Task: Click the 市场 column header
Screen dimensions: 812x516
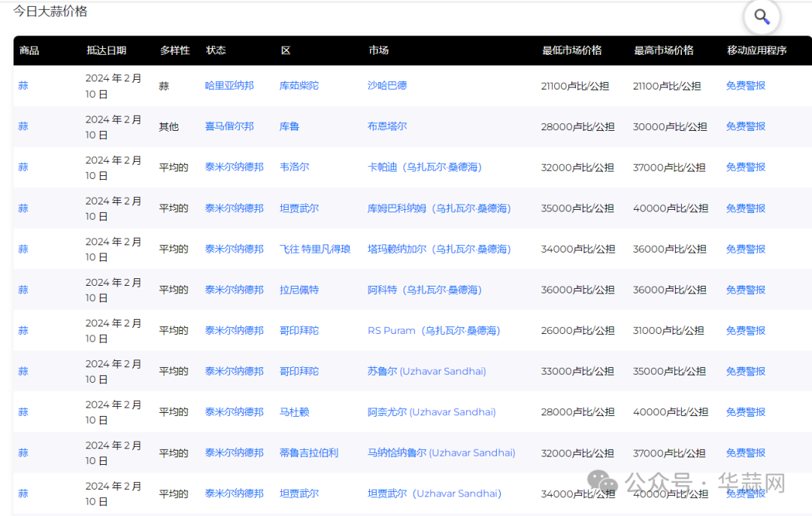Action: tap(378, 50)
